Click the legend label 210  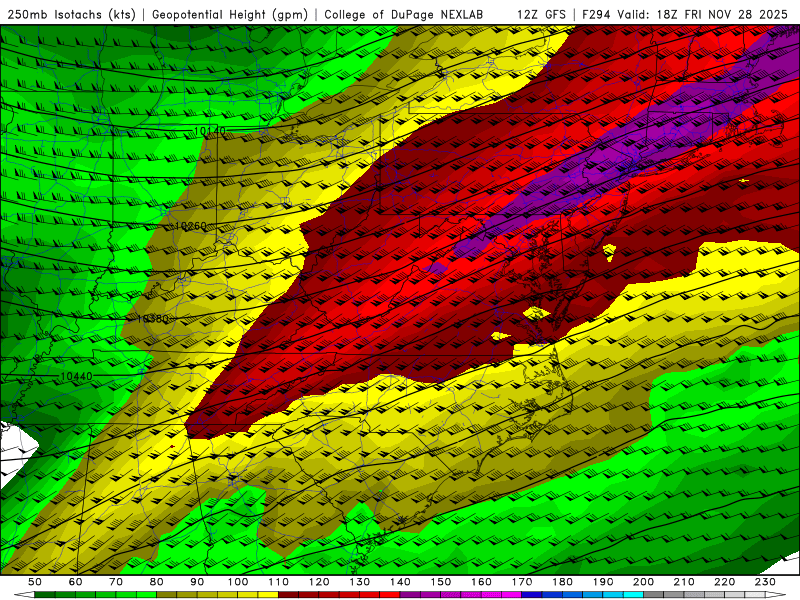(684, 582)
